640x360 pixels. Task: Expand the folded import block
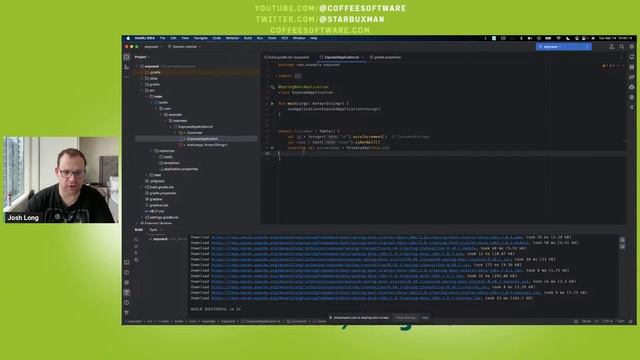298,76
